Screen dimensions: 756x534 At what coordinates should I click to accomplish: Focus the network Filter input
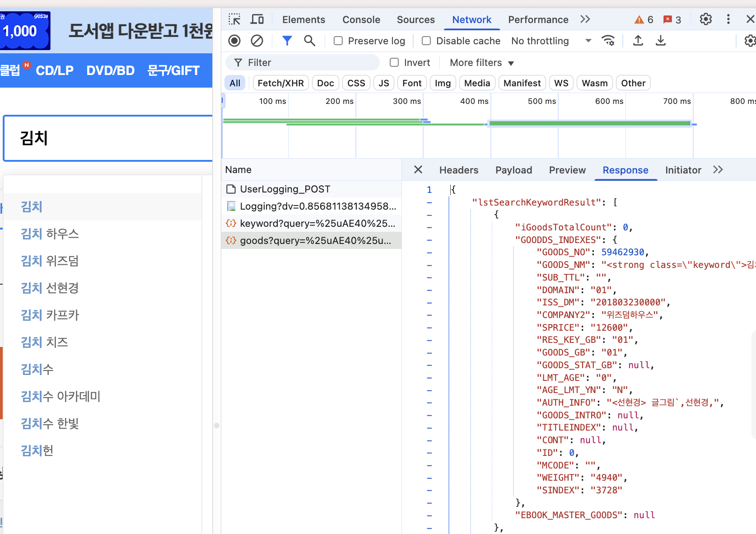303,62
